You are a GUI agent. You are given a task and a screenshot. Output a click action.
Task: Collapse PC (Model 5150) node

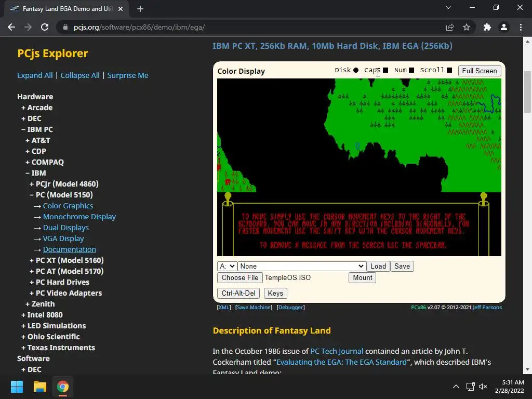tap(61, 195)
